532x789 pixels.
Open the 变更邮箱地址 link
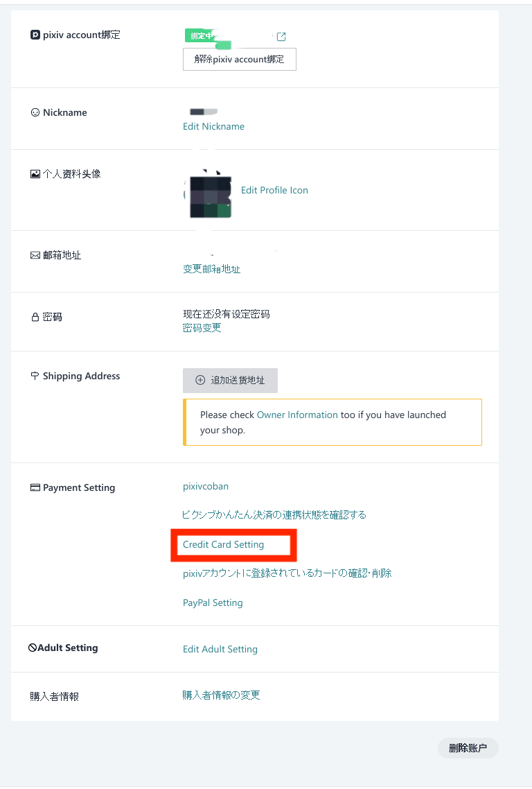coord(211,269)
